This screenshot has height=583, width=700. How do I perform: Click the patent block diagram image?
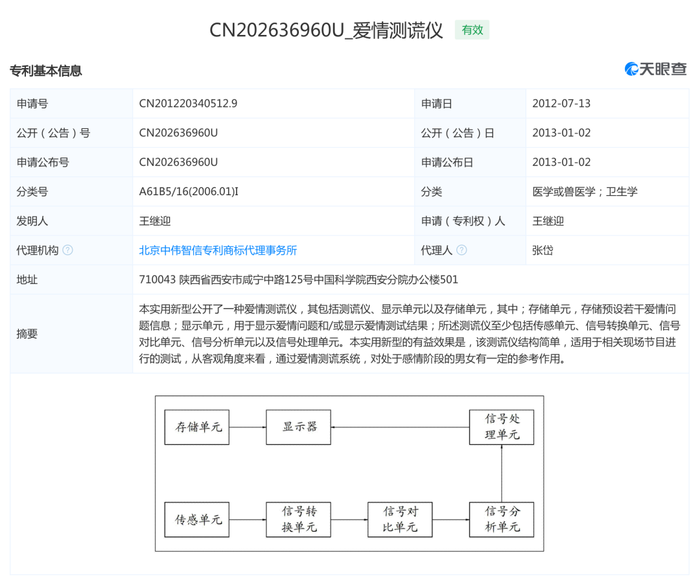coord(350,473)
